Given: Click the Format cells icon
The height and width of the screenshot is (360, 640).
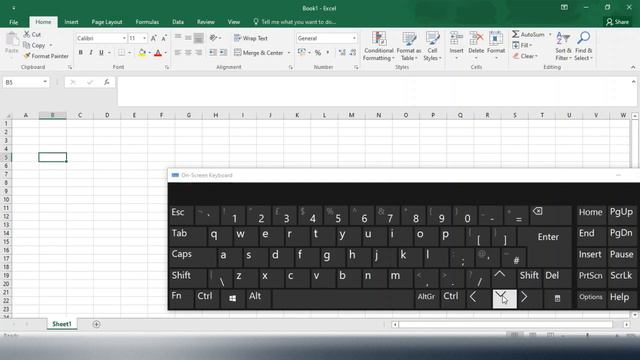Looking at the screenshot, I should (x=496, y=39).
